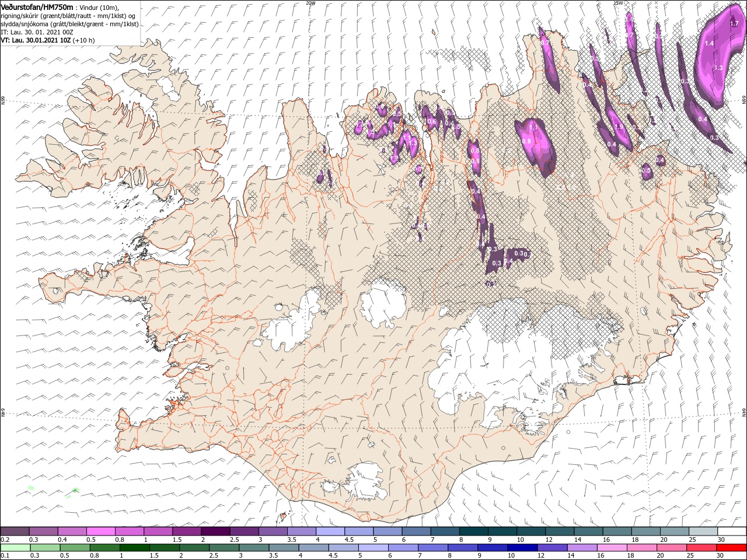The width and height of the screenshot is (747, 560).
Task: Click the Veðurstofan/HM750m map title
Action: 37,6
